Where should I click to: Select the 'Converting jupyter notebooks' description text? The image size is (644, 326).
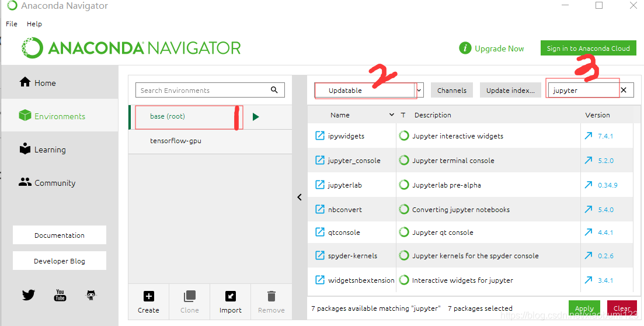click(461, 210)
